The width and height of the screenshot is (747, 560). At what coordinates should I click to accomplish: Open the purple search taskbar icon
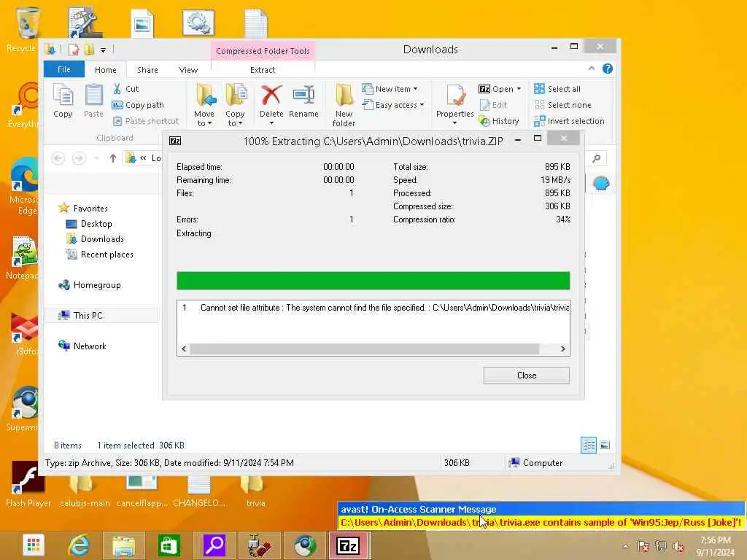pos(214,545)
